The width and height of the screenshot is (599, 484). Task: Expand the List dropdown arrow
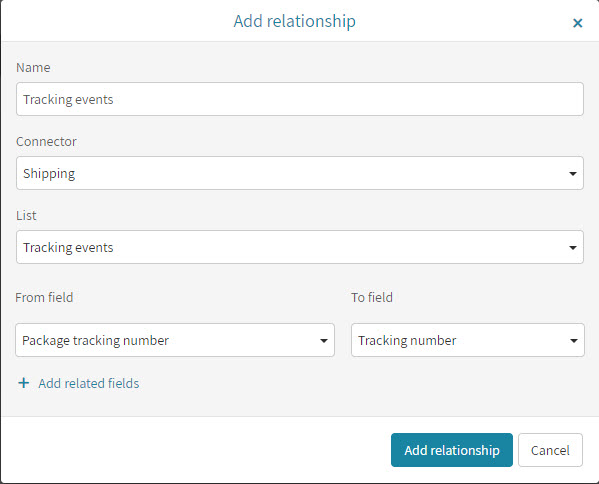[x=572, y=248]
